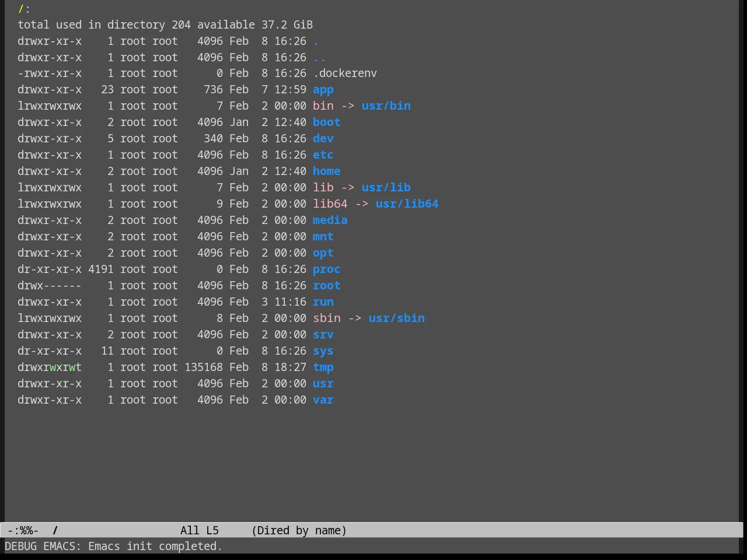Open the app directory entry

pos(323,90)
